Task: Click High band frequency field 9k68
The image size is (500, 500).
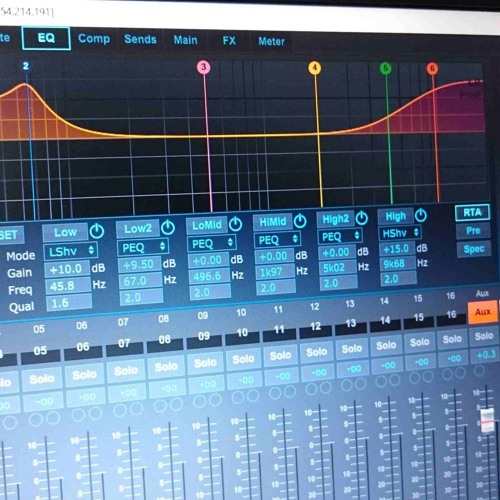Action: [398, 264]
